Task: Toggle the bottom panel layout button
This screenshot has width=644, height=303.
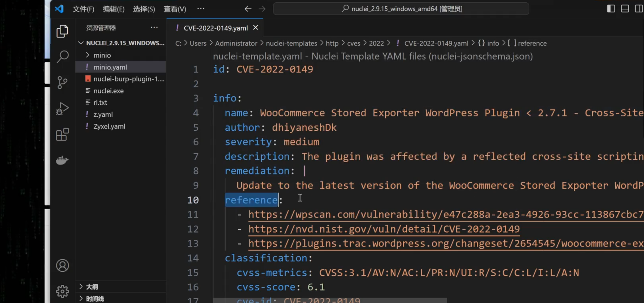Action: 625,9
